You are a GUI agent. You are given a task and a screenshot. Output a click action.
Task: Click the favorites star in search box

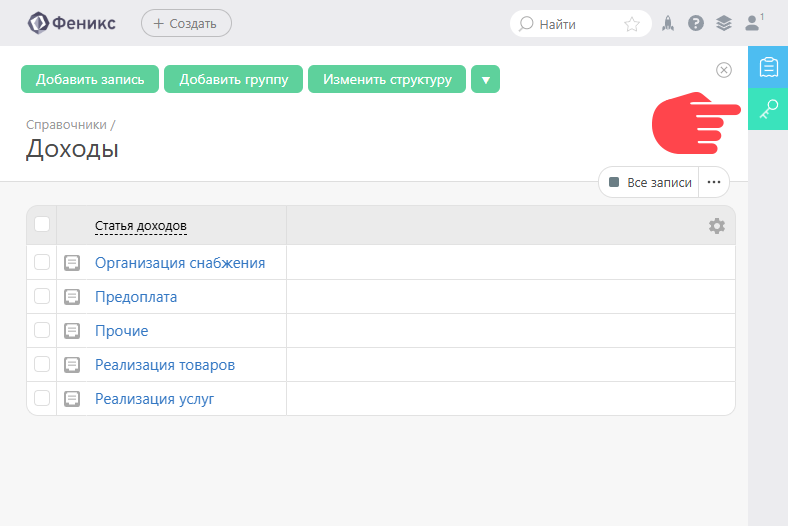632,24
